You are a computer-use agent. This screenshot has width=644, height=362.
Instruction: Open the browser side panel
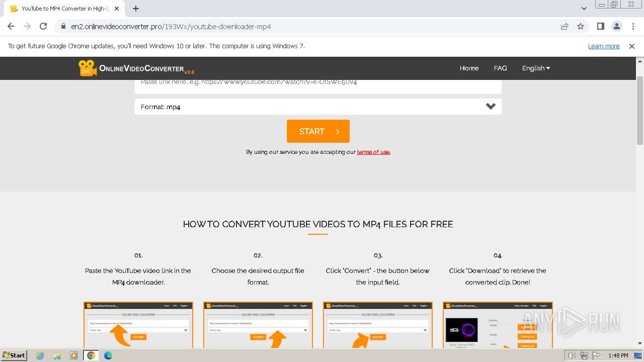601,26
